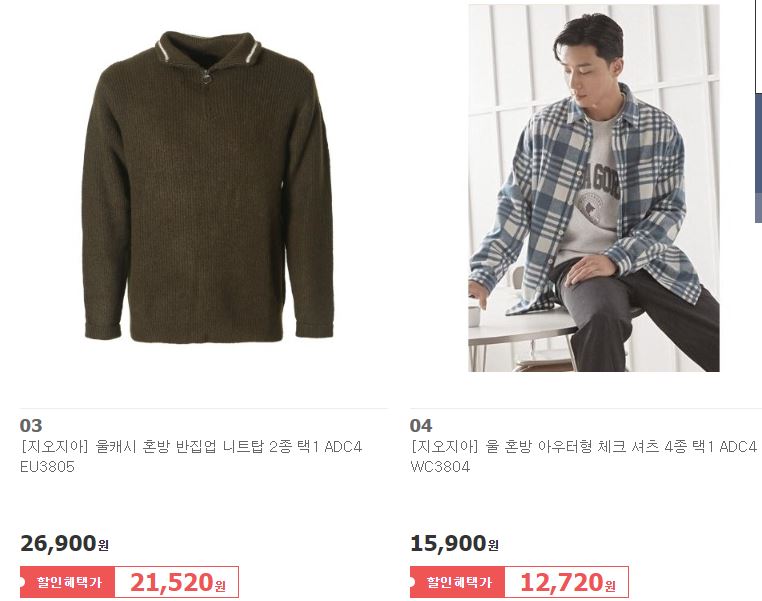Image resolution: width=762 pixels, height=601 pixels.
Task: Open the 울캐시 혼방 반집업 니트탑 product title
Action: coord(191,446)
